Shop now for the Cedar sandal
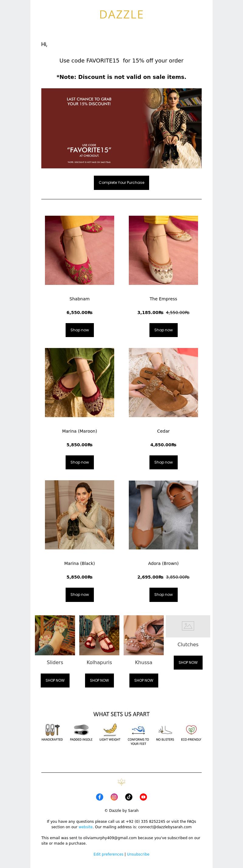Image resolution: width=243 pixels, height=868 pixels. tap(163, 462)
